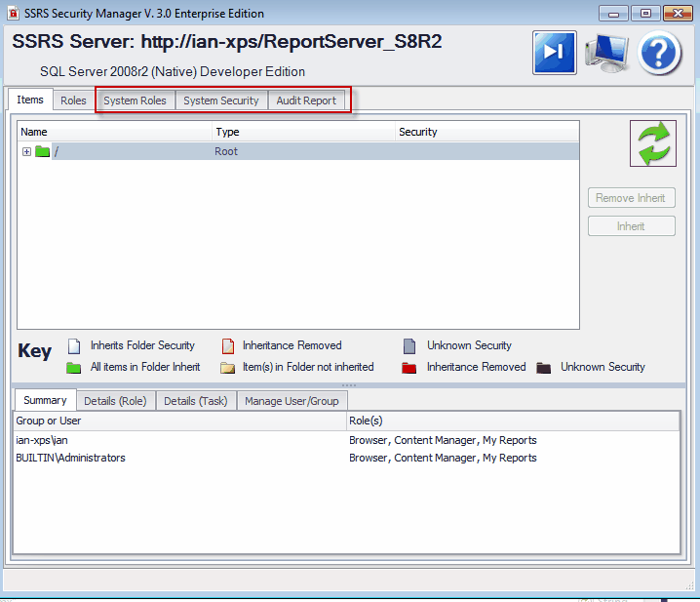Click the 'Root' type cell
The image size is (700, 602).
pos(226,151)
